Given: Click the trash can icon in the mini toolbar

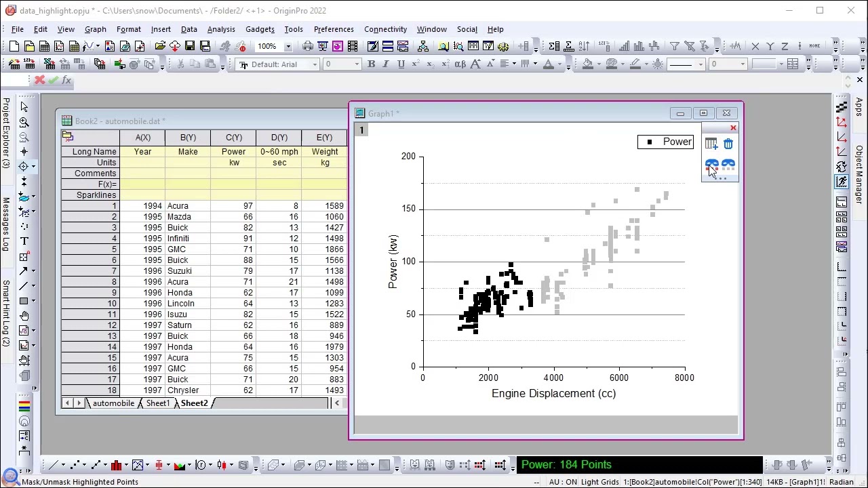Looking at the screenshot, I should (728, 144).
